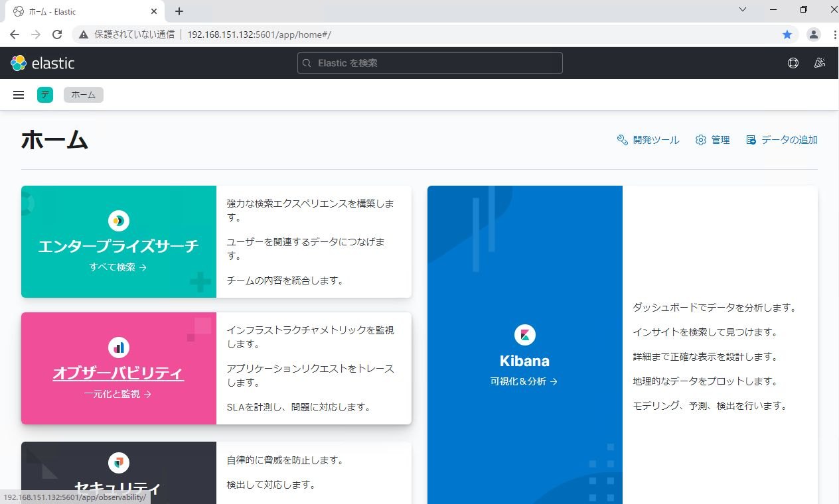Viewport: 839px width, 504px height.
Task: Open a new browser tab
Action: pyautogui.click(x=179, y=11)
